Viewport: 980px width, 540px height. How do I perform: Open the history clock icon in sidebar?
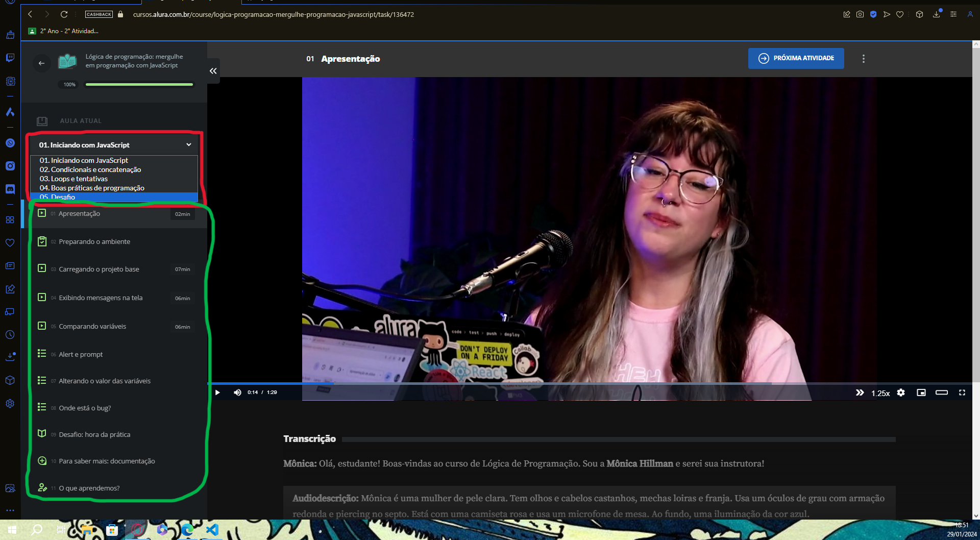click(x=10, y=335)
